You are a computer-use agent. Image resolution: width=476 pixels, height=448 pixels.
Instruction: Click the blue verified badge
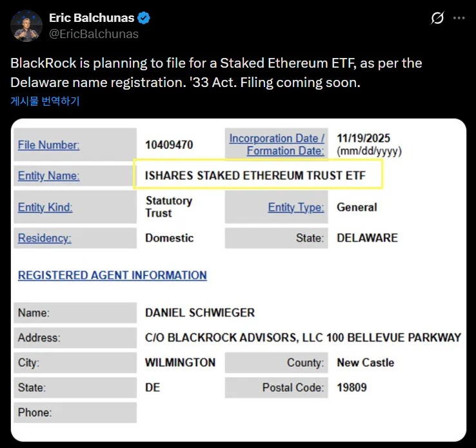145,19
